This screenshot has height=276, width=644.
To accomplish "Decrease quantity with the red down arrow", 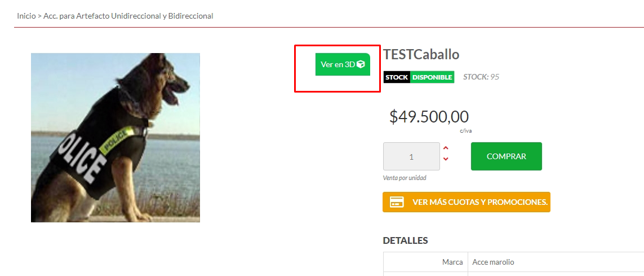I will pos(446,159).
